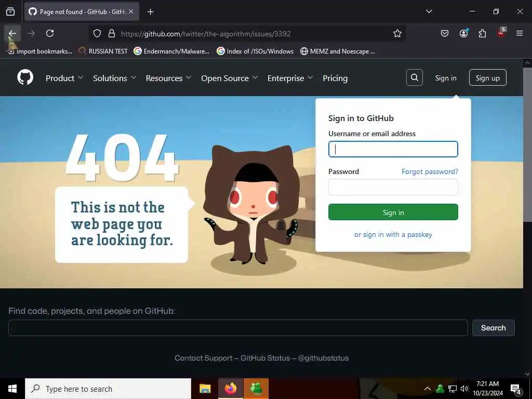Open the Contact Support link
This screenshot has height=399, width=532.
(203, 358)
